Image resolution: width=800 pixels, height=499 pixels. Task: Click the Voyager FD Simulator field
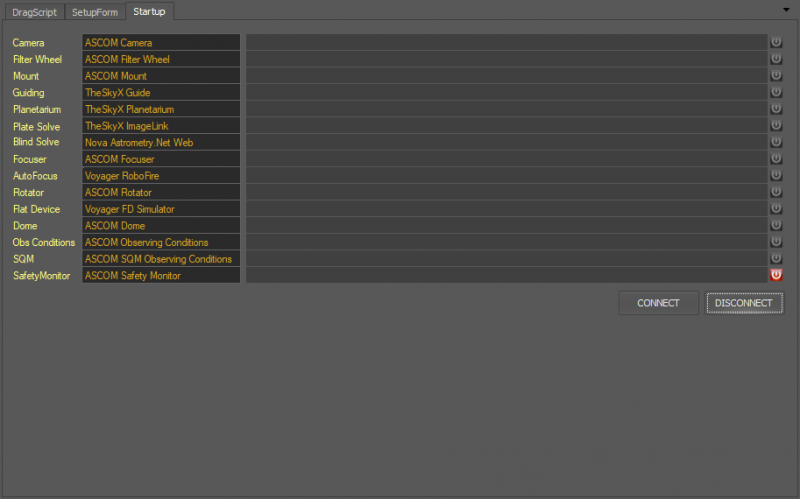161,209
